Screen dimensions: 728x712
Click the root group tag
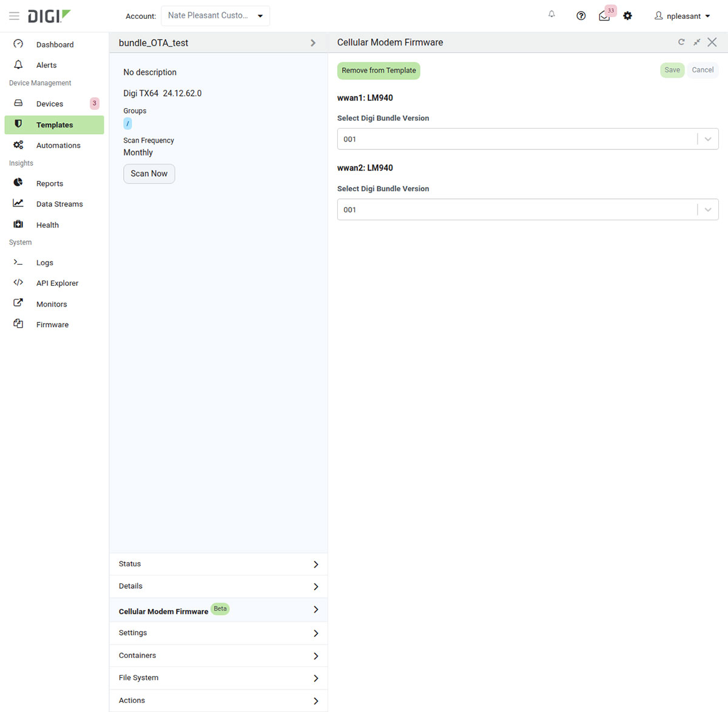[x=127, y=124]
